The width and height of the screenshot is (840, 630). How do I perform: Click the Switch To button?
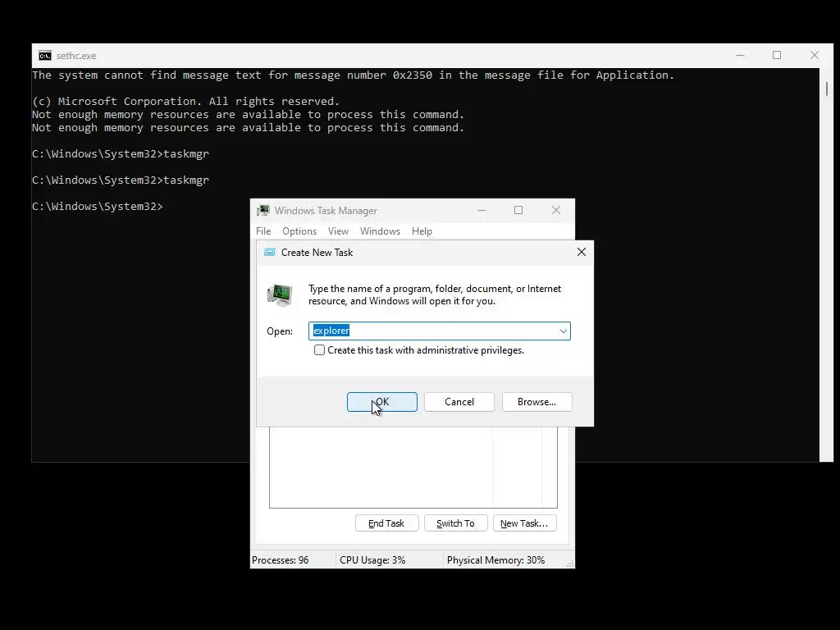[x=456, y=523]
